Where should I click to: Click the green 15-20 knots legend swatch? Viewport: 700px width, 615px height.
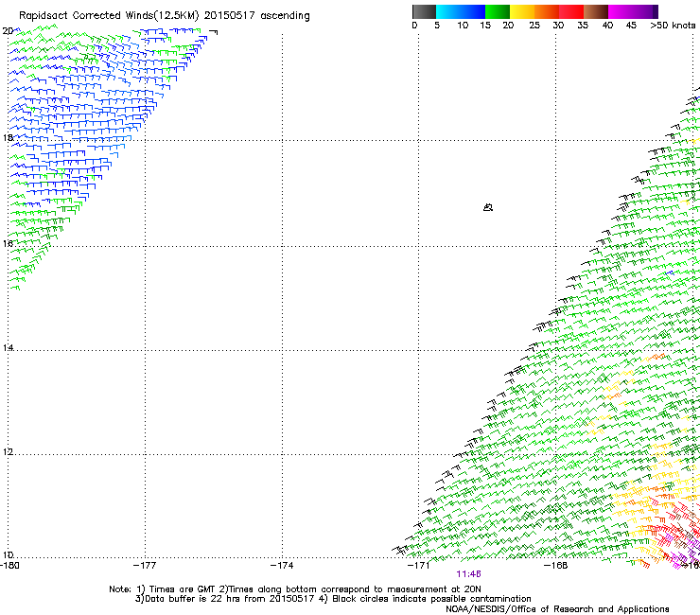pyautogui.click(x=498, y=11)
